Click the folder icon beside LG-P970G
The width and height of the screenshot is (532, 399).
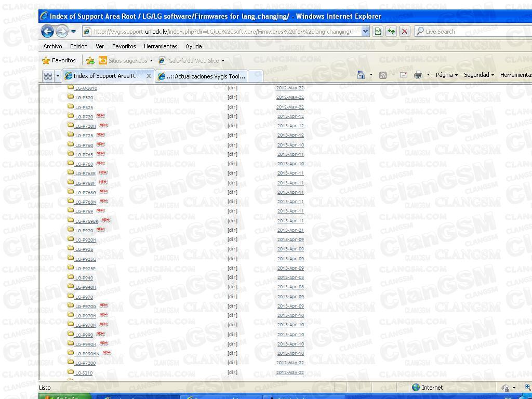tap(71, 305)
